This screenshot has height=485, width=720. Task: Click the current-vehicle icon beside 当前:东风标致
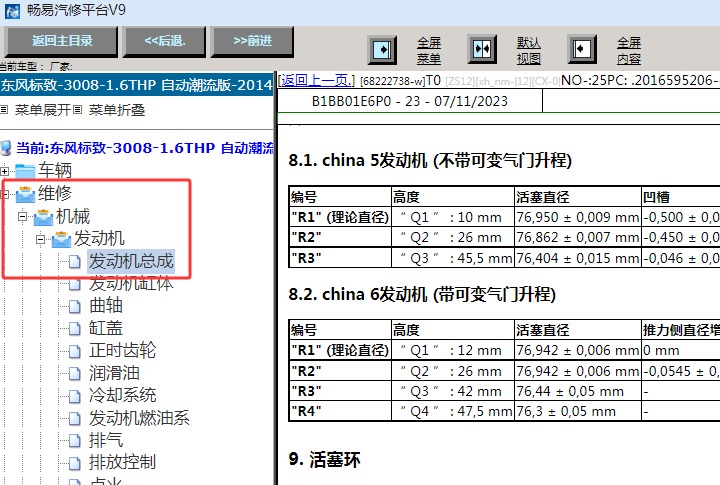(6, 148)
